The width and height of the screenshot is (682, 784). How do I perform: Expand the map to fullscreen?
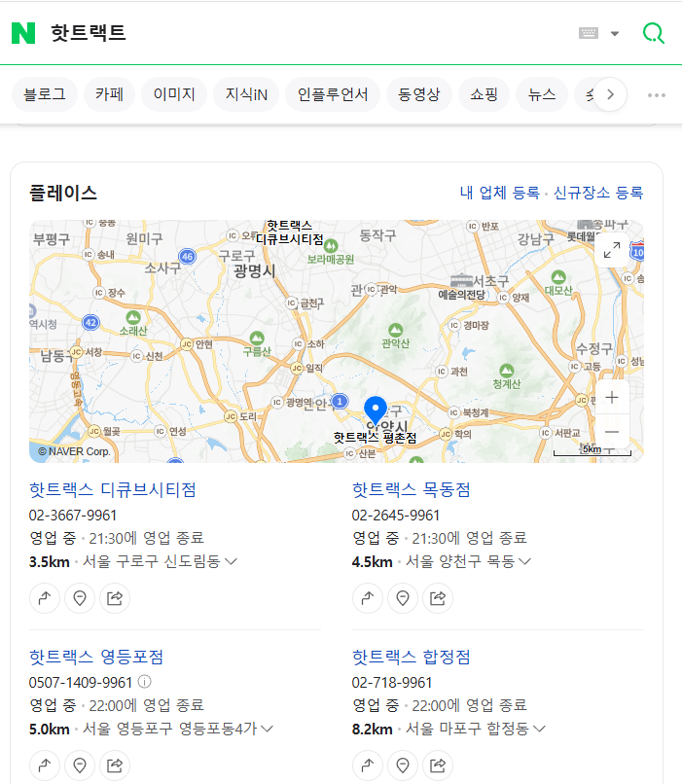pos(612,250)
